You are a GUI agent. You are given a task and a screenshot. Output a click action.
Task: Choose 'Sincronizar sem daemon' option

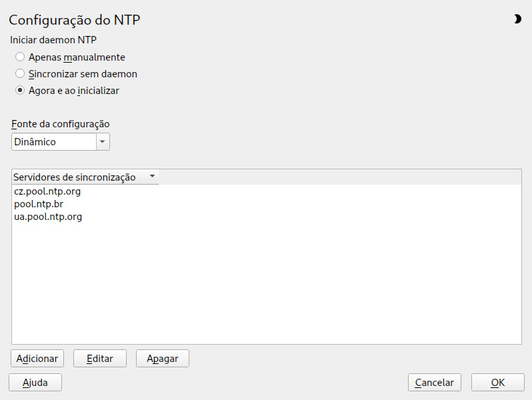20,73
